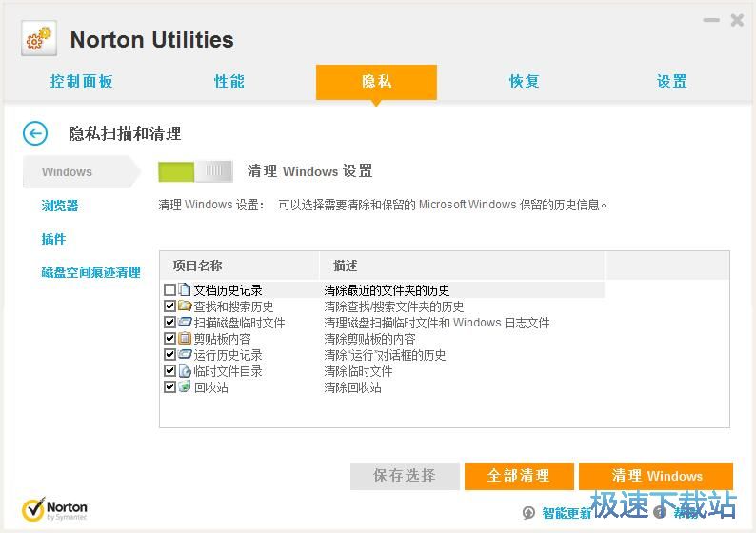Click the 清理 Windows button

656,476
